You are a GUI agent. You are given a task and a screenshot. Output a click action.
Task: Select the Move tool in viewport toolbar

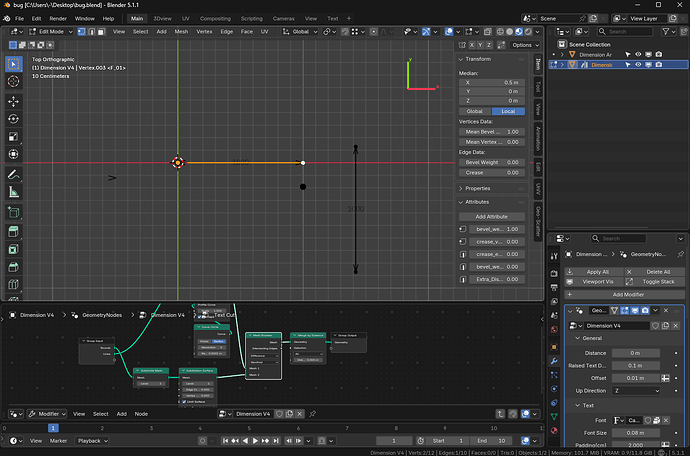[14, 101]
